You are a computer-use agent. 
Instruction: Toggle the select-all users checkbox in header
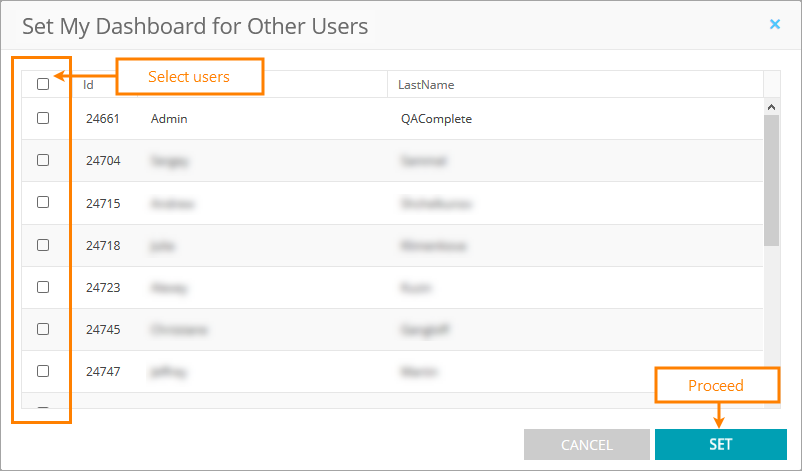pos(43,84)
